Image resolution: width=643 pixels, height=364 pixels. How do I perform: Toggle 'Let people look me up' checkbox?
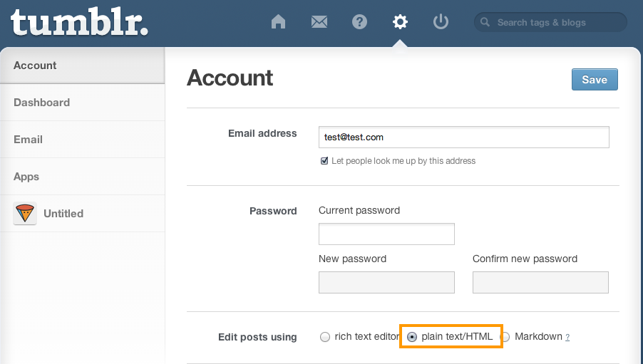click(x=324, y=161)
